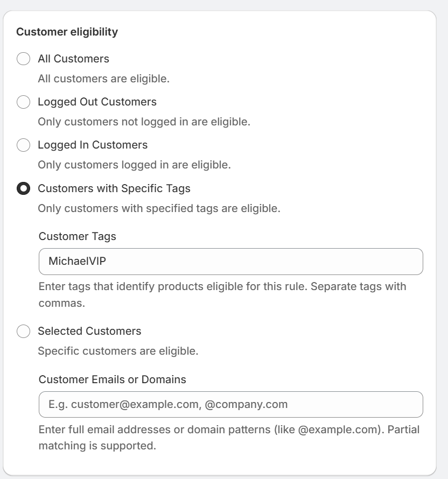Click the 'Logged Out Customers' label text
The width and height of the screenshot is (448, 479).
coord(97,102)
